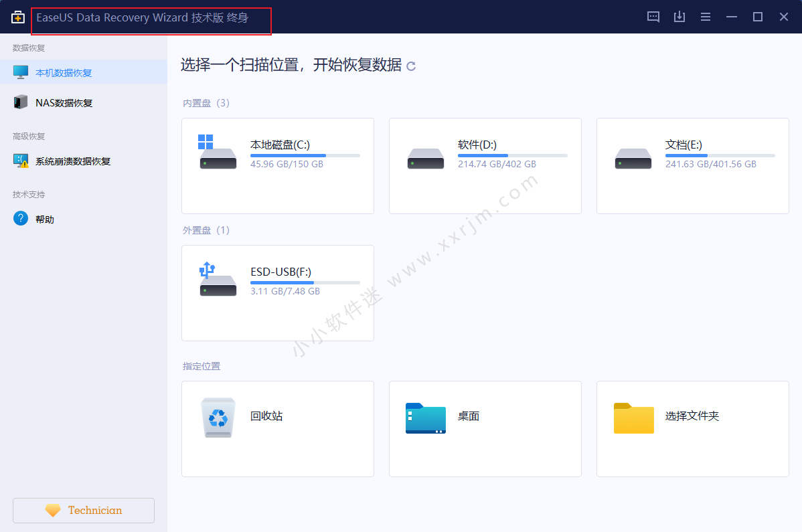Viewport: 802px width, 532px height.
Task: Open the hamburger menu icon
Action: click(706, 17)
